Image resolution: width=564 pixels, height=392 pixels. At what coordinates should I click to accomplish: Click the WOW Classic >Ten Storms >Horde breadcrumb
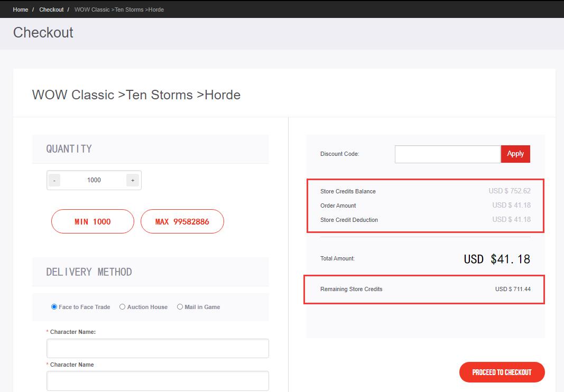(x=119, y=10)
